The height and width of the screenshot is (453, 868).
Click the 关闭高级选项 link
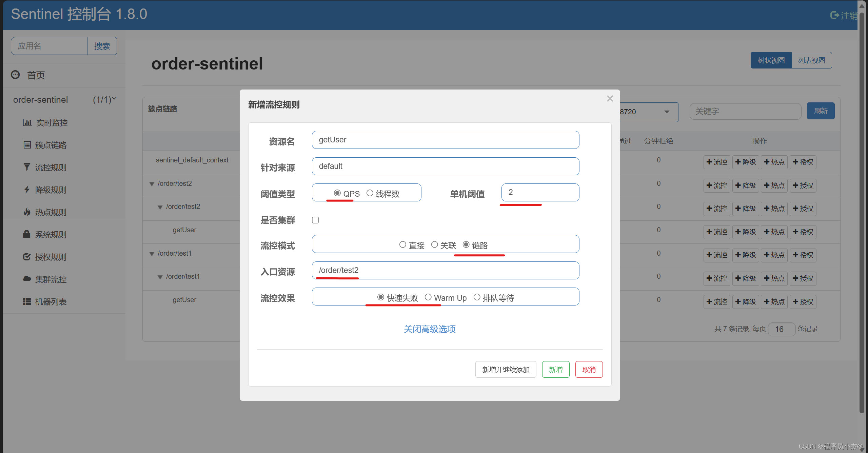430,329
